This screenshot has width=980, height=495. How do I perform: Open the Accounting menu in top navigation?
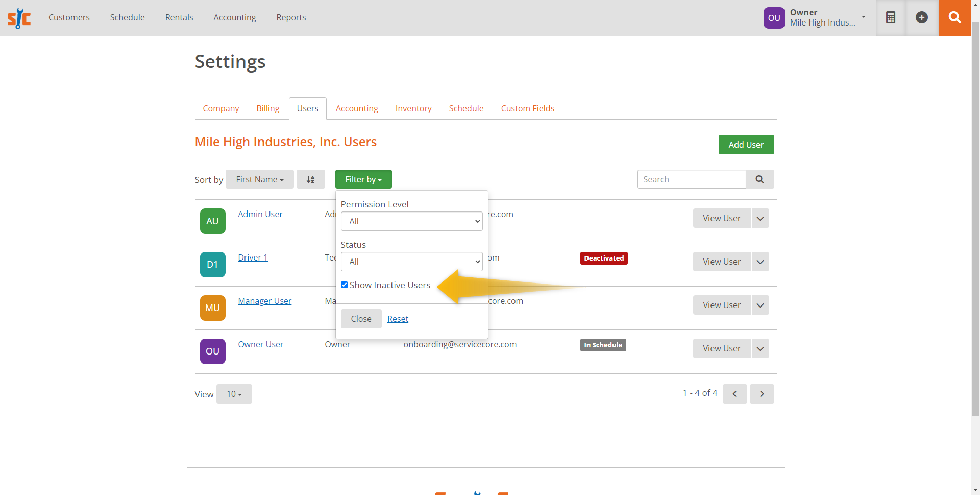pos(235,17)
